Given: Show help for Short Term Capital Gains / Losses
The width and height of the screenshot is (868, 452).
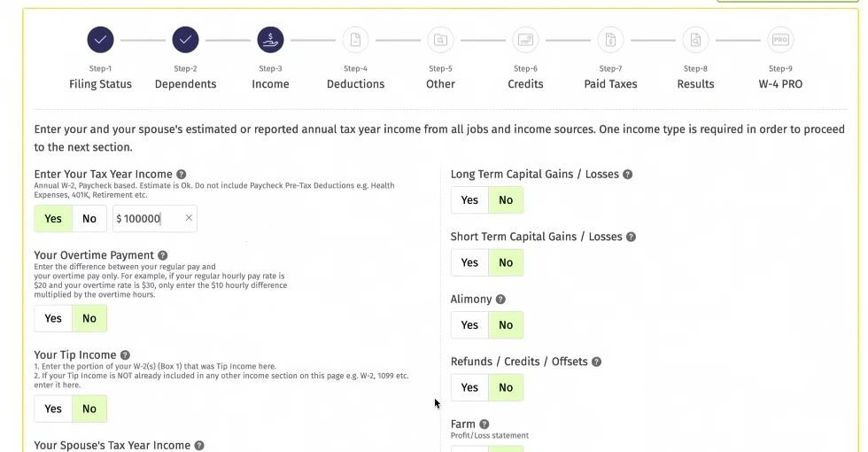Looking at the screenshot, I should (631, 238).
